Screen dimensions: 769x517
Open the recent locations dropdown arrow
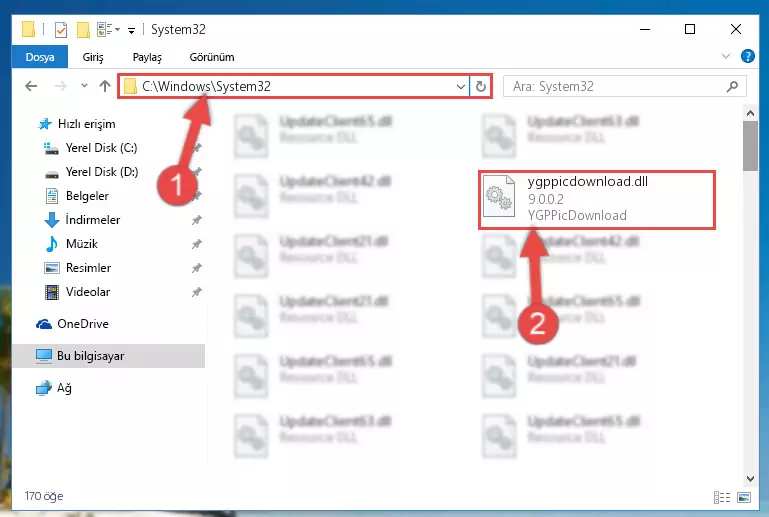coord(84,86)
